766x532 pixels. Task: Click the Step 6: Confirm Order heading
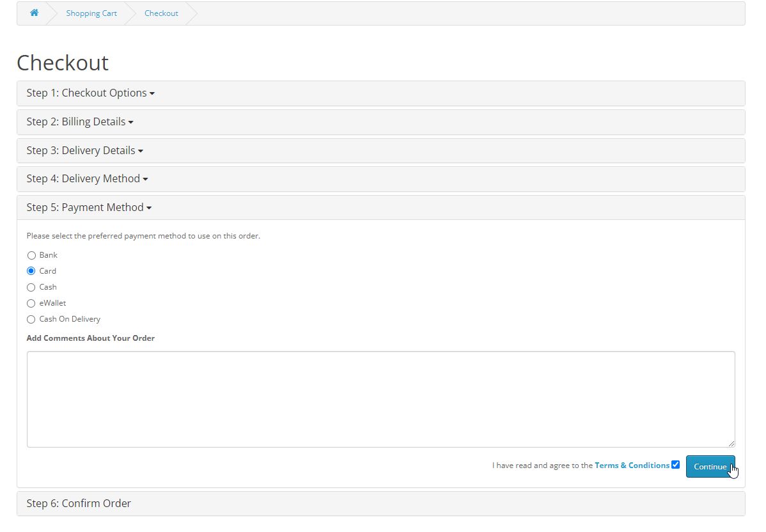[79, 504]
